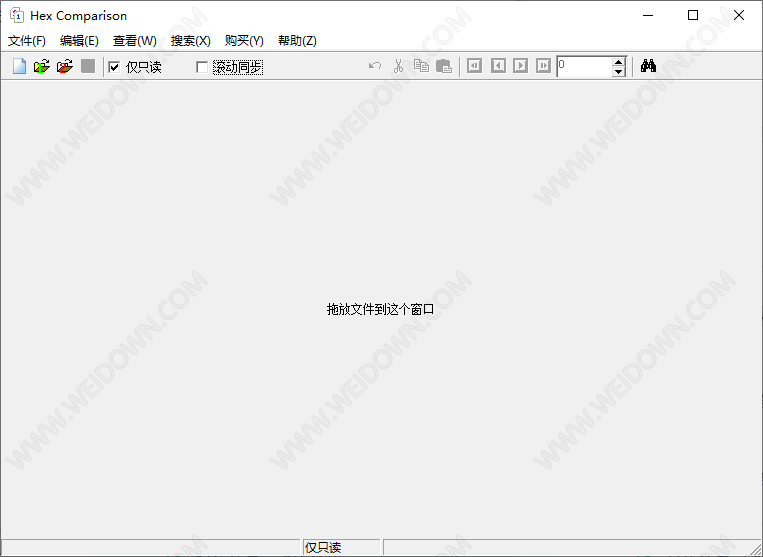The image size is (763, 557).
Task: Go to next difference arrow
Action: pyautogui.click(x=521, y=66)
